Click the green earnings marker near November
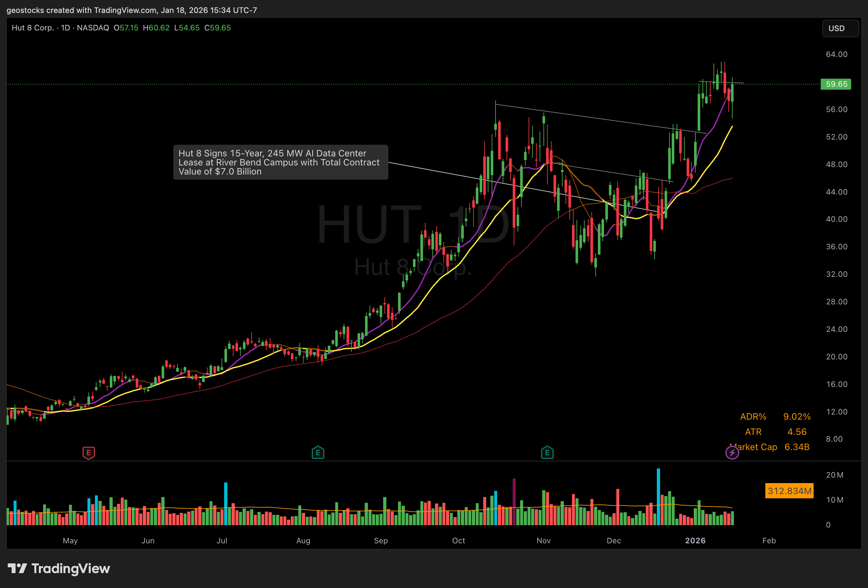The width and height of the screenshot is (868, 588). (547, 452)
